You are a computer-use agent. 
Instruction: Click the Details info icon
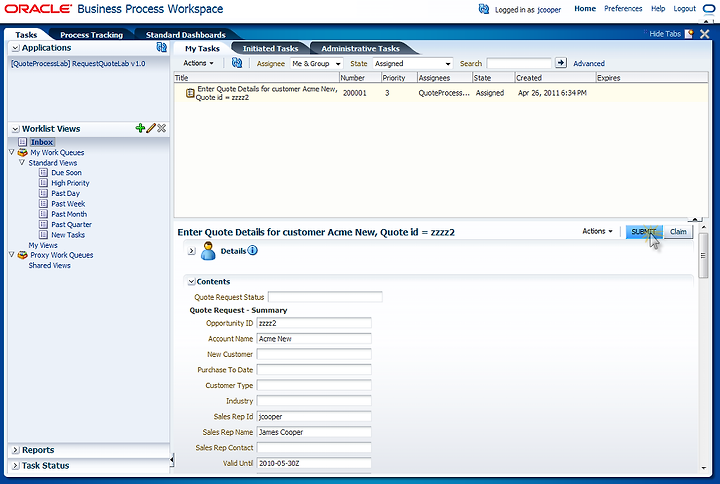tap(253, 251)
